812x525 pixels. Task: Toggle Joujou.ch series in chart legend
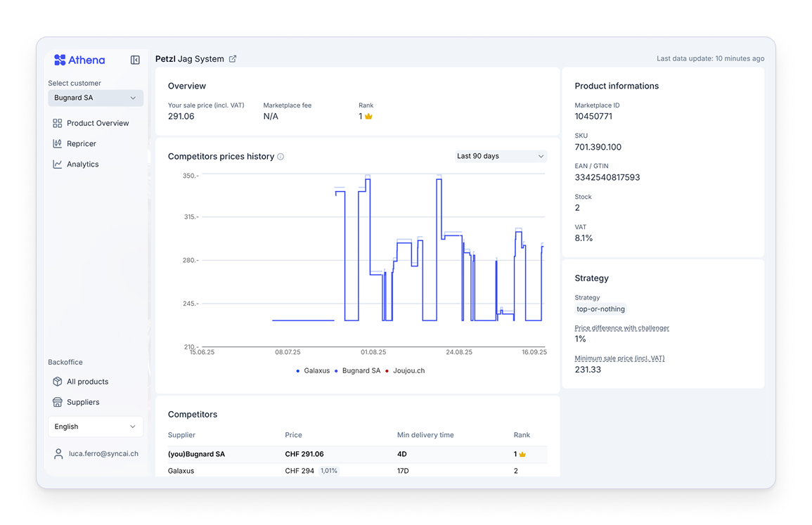(405, 370)
